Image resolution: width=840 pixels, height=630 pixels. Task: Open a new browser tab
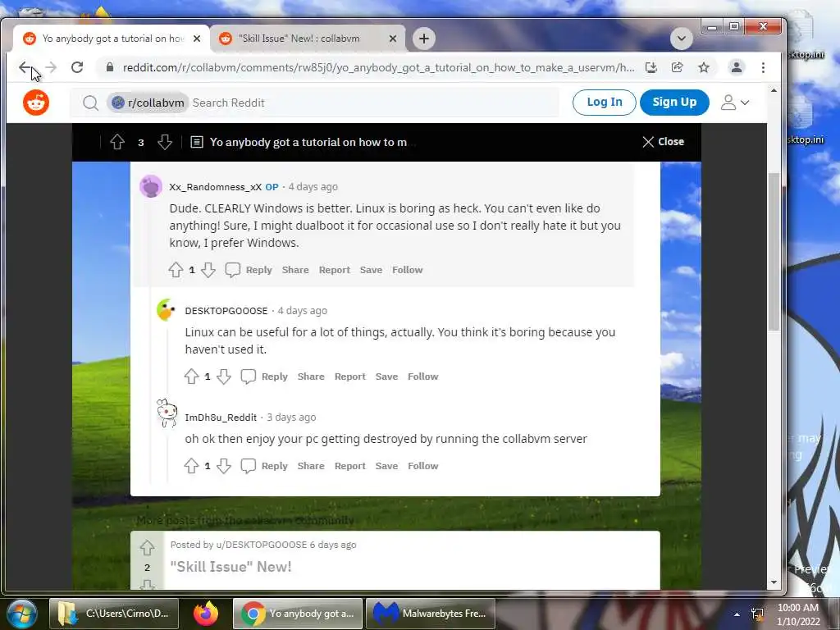(x=424, y=39)
